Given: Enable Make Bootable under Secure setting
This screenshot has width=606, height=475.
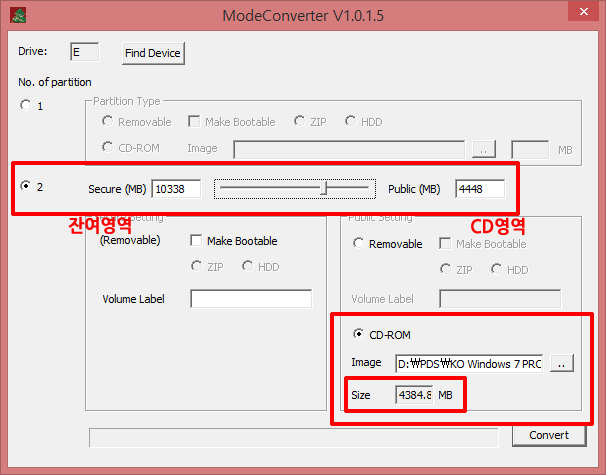Looking at the screenshot, I should [x=196, y=241].
